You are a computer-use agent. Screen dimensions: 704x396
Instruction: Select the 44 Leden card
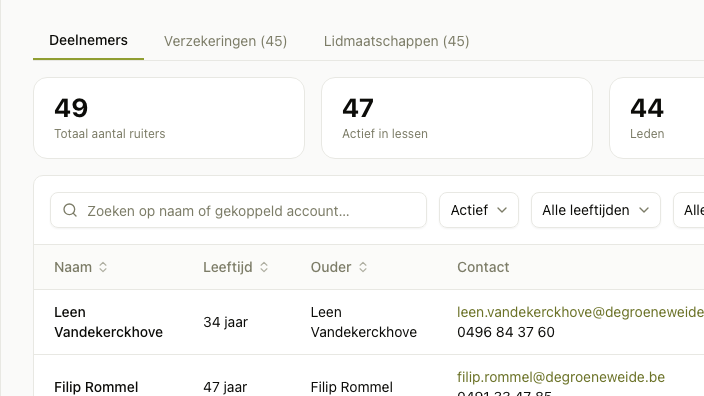pyautogui.click(x=657, y=118)
